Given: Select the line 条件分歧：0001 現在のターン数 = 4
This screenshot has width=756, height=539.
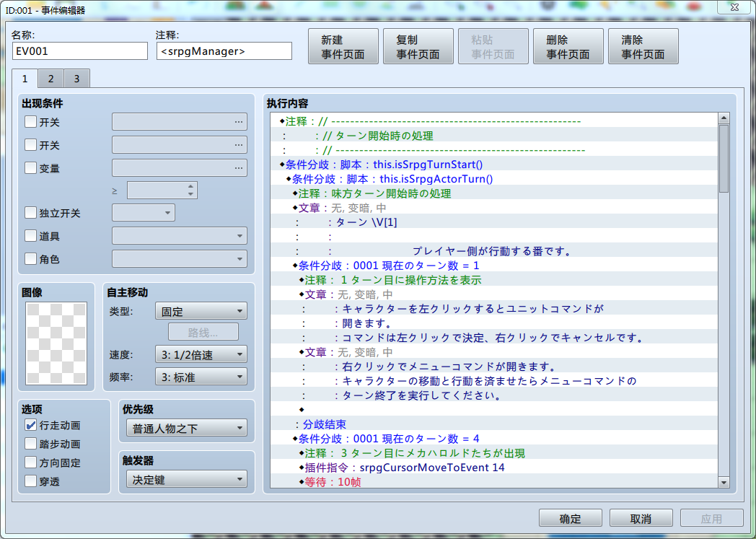Looking at the screenshot, I should click(x=494, y=439).
